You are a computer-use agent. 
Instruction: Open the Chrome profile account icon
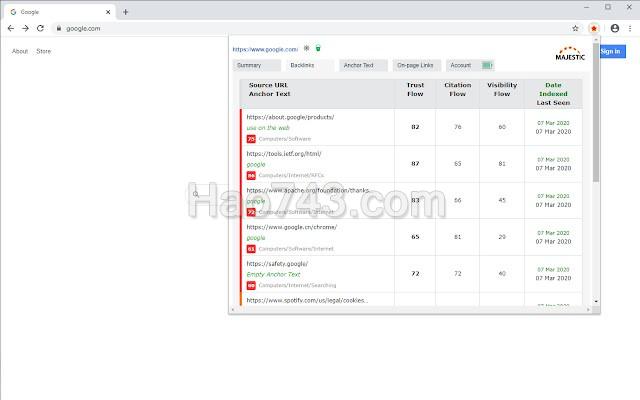point(615,28)
